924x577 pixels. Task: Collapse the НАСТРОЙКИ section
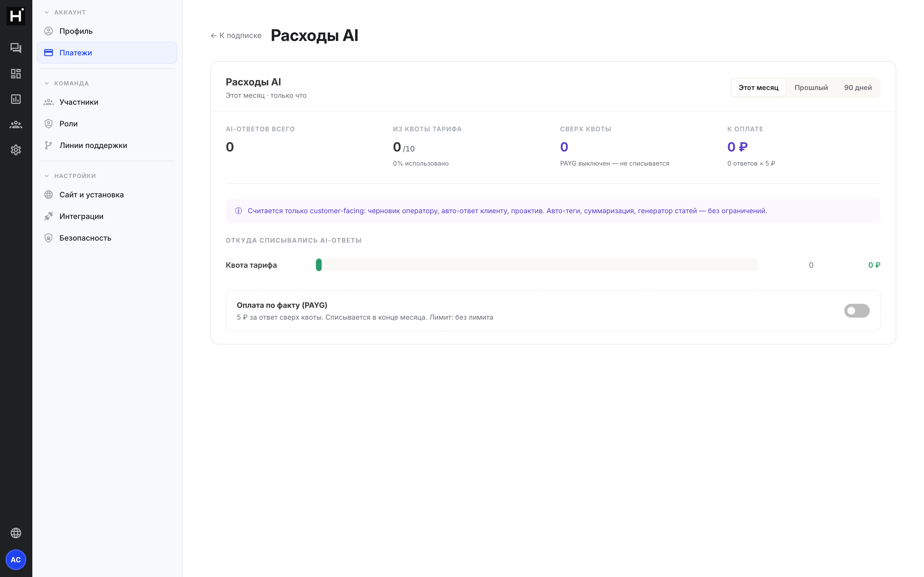70,176
